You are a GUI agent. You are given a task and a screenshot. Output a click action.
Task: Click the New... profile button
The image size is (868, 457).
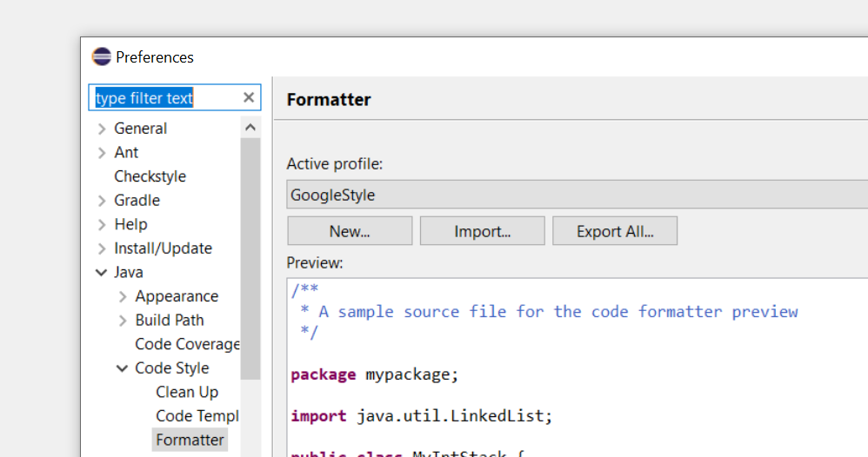click(350, 231)
